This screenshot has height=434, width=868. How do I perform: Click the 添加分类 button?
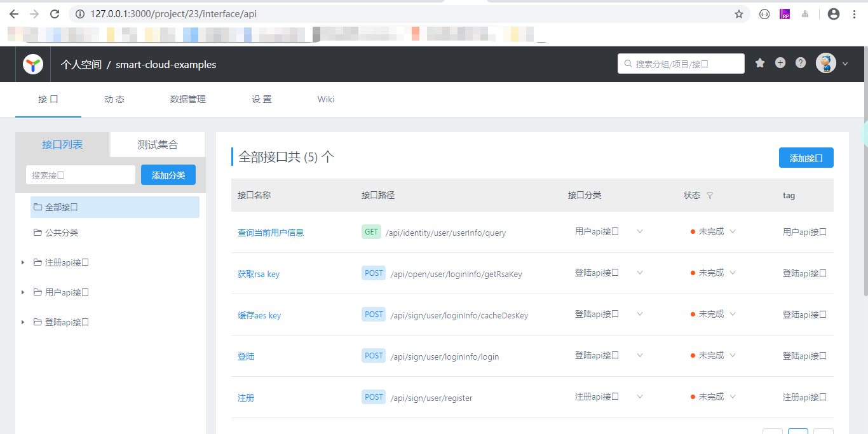(x=168, y=175)
